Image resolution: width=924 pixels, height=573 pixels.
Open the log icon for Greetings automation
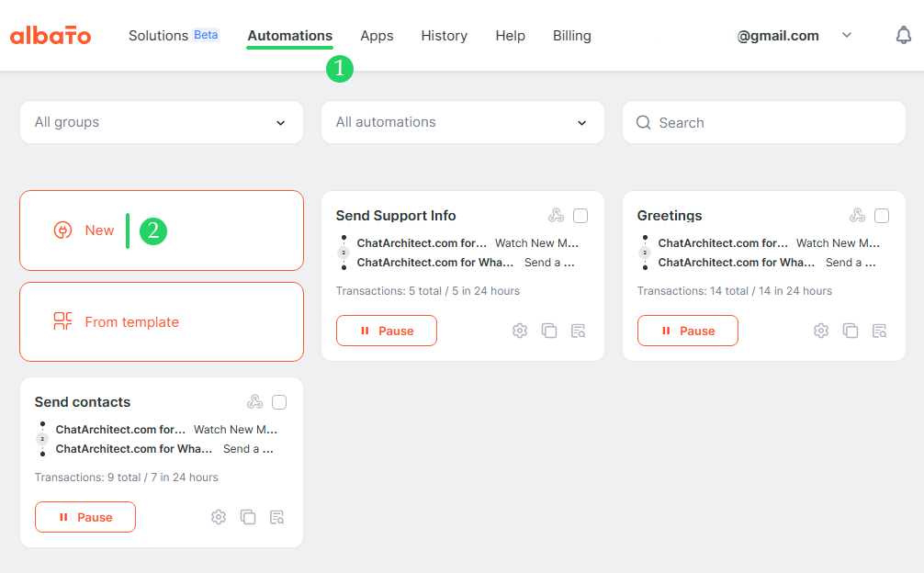[879, 331]
